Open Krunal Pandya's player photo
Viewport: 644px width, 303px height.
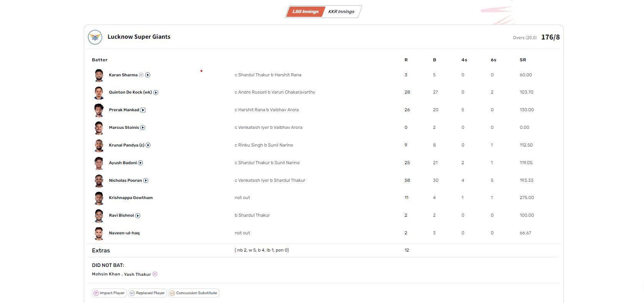tap(99, 145)
